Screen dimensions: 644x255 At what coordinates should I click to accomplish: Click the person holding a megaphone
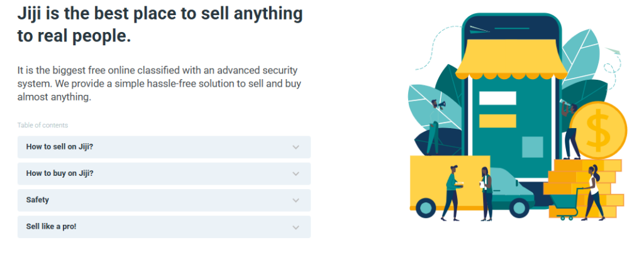pos(435,127)
